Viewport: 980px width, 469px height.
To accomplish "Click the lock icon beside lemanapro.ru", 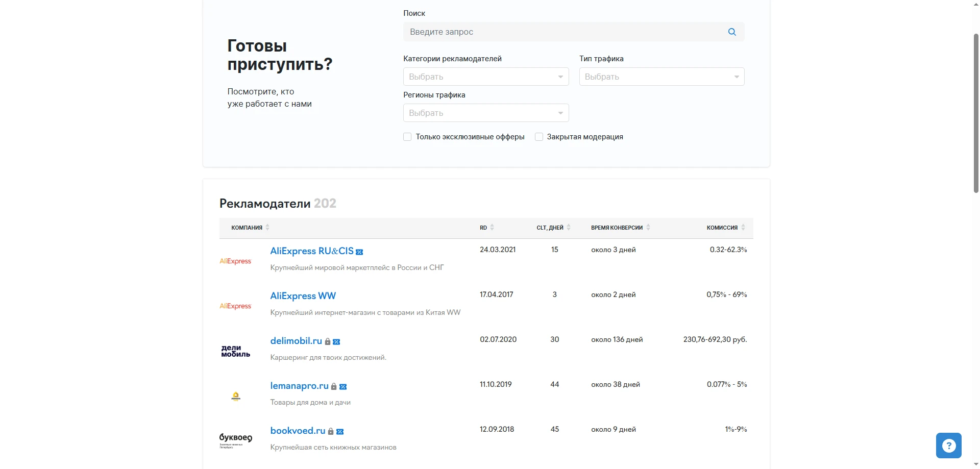I will coord(334,387).
